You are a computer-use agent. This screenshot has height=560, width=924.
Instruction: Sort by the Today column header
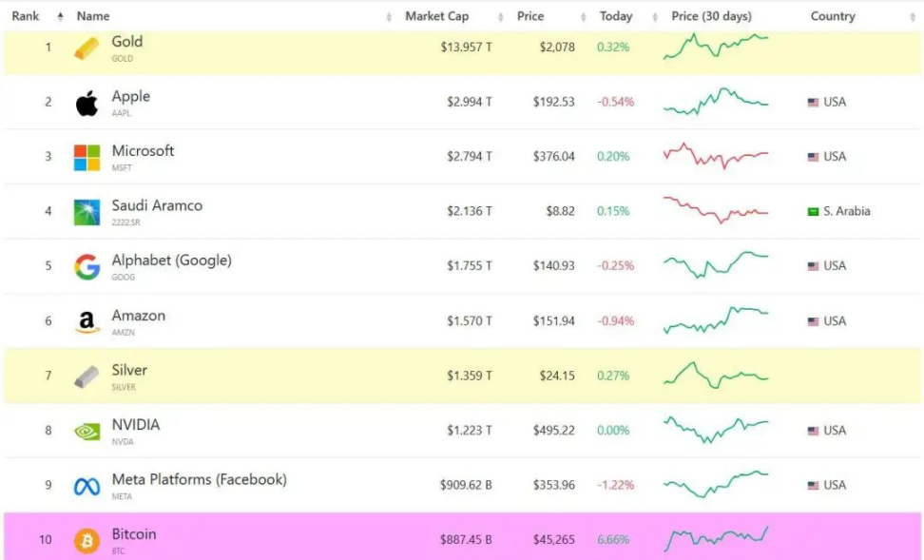pyautogui.click(x=616, y=16)
